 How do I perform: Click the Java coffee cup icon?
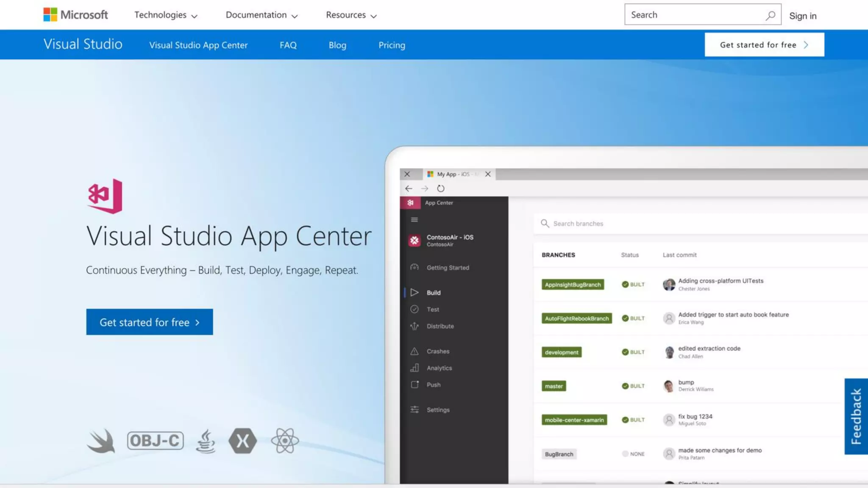(206, 441)
